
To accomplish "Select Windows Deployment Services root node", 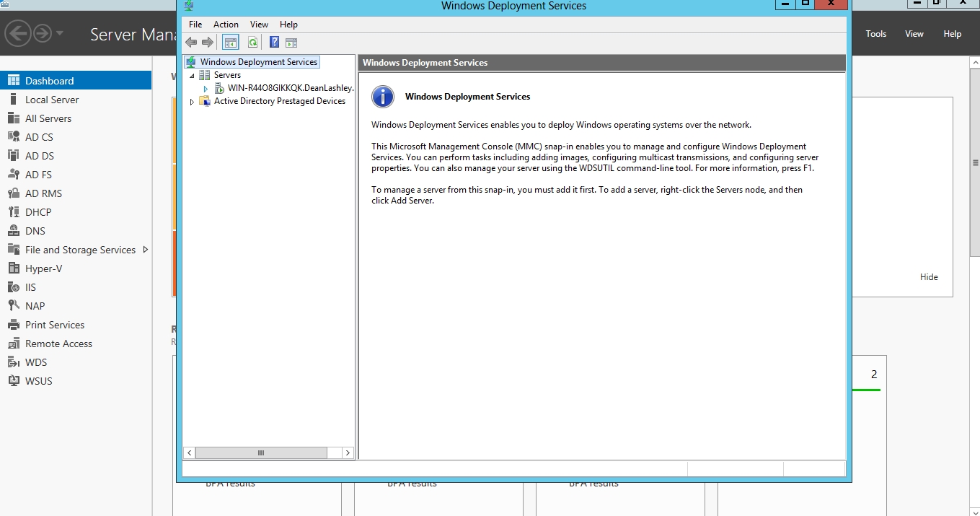I will pyautogui.click(x=258, y=62).
